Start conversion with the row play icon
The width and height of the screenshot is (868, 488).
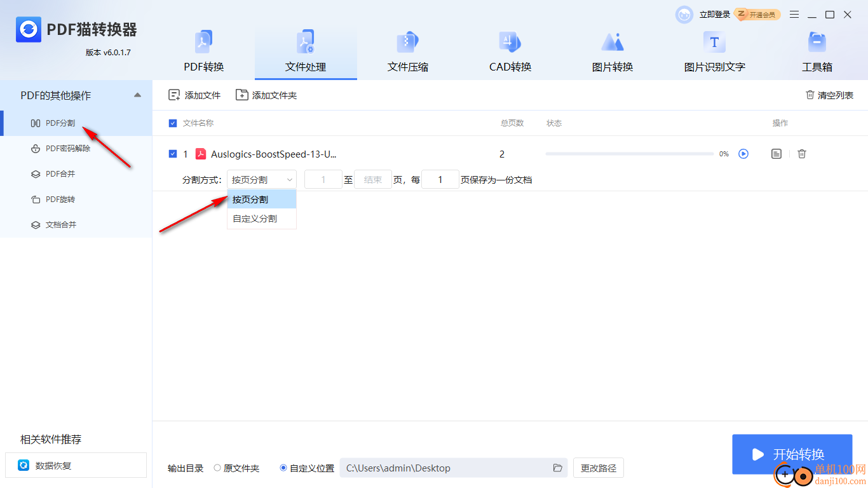(743, 154)
